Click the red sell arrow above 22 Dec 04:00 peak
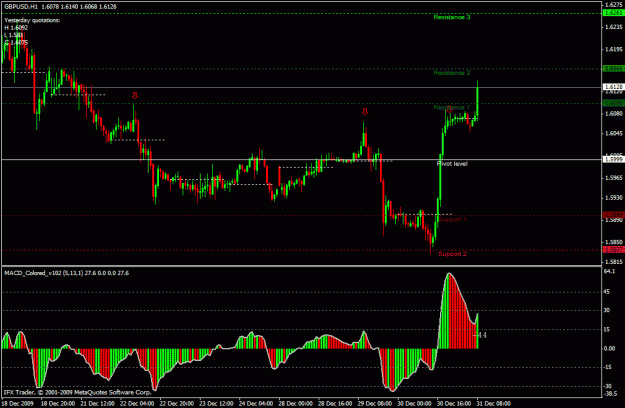 (135, 96)
